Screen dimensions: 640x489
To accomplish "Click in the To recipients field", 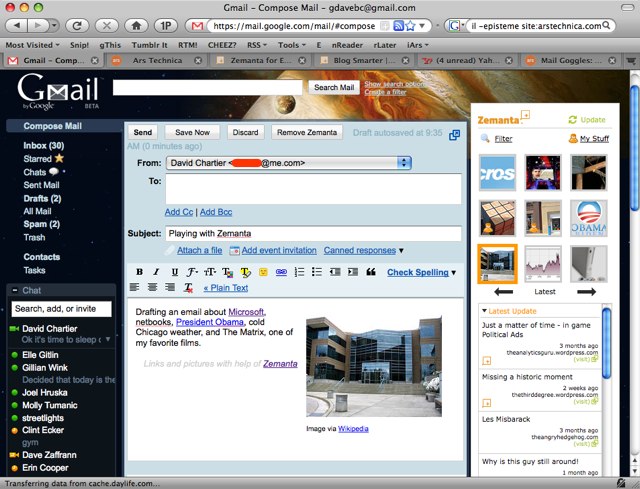I will [x=313, y=189].
